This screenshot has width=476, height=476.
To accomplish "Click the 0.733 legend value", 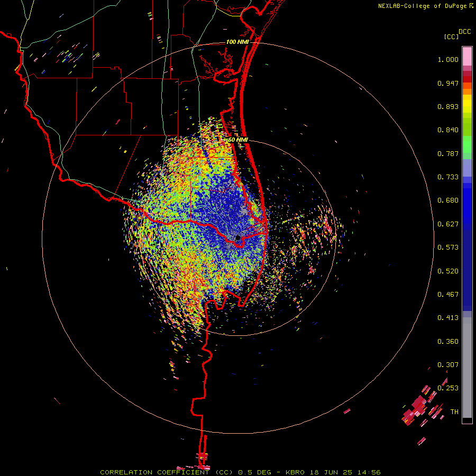I will click(448, 177).
